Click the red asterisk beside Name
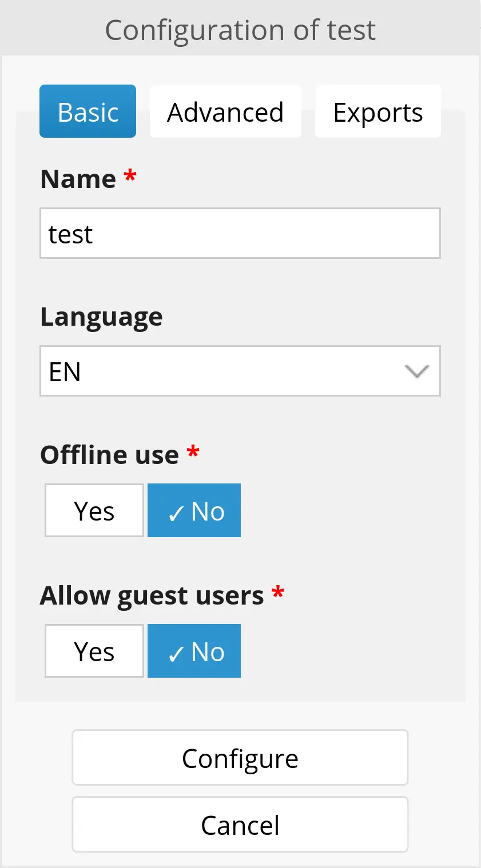This screenshot has width=481, height=868. click(130, 175)
